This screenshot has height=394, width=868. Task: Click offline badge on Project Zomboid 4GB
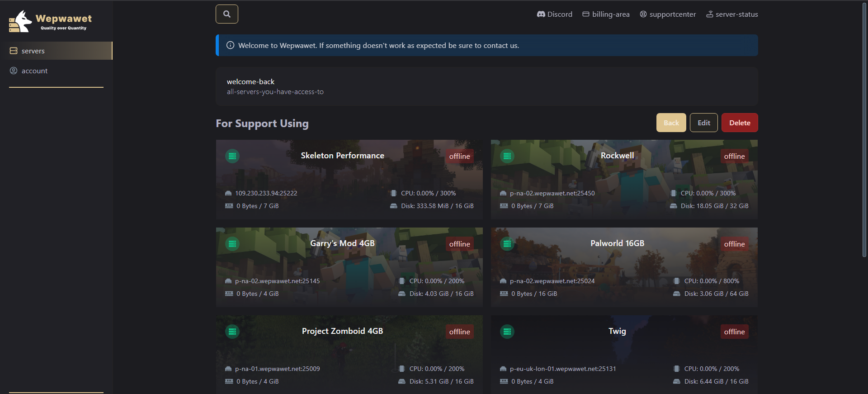[x=460, y=332]
